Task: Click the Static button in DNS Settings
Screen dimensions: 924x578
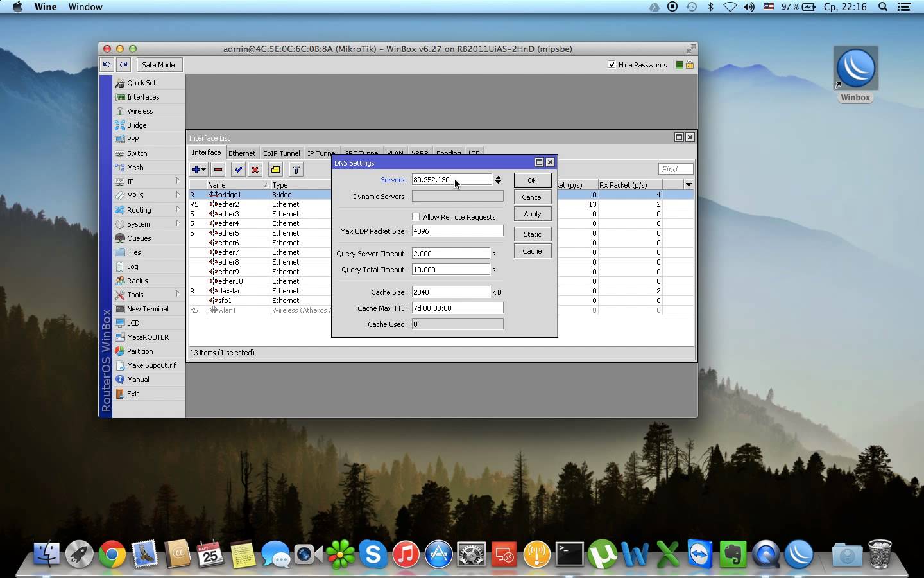Action: click(x=533, y=234)
